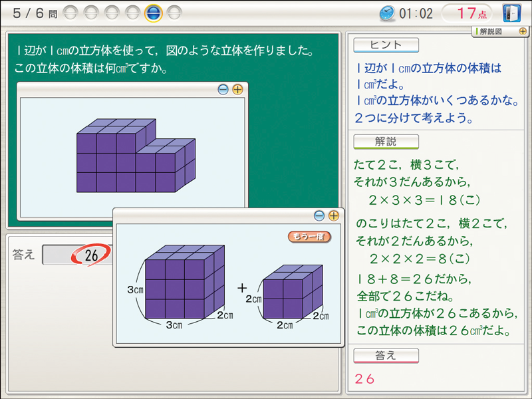Click the L-shaped cube figure
This screenshot has width=532, height=399.
pos(136,157)
